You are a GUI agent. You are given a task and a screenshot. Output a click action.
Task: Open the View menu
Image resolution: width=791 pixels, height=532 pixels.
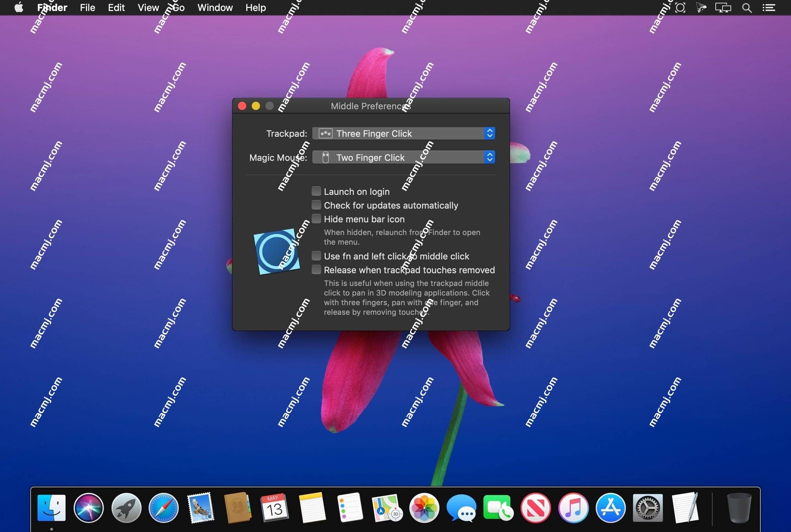[148, 8]
